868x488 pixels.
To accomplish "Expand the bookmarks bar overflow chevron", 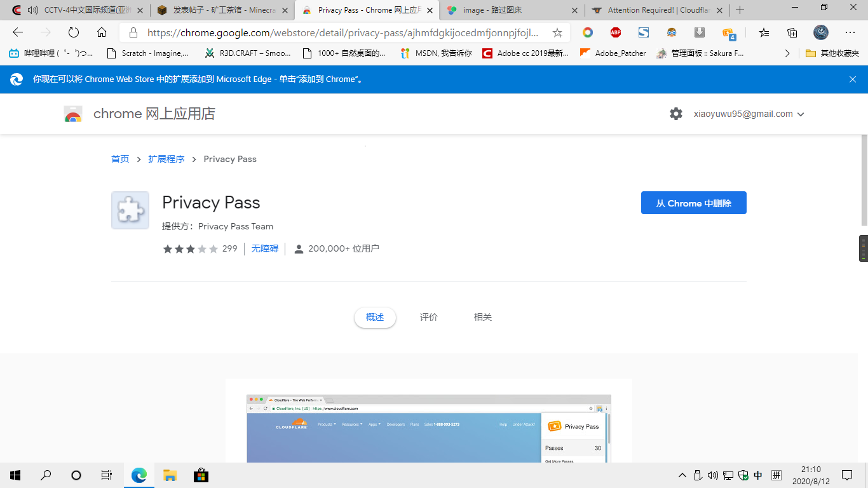I will pyautogui.click(x=787, y=53).
